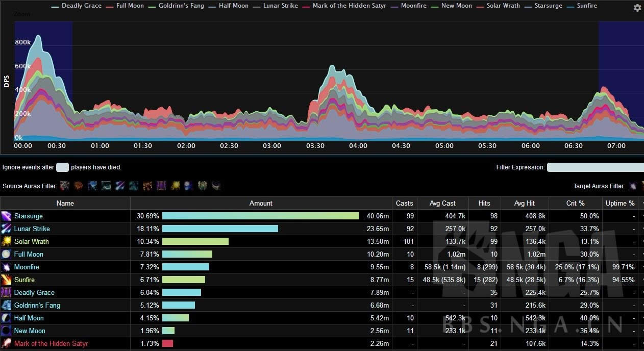
Task: Select first icon in Source Auras Filter
Action: (65, 186)
